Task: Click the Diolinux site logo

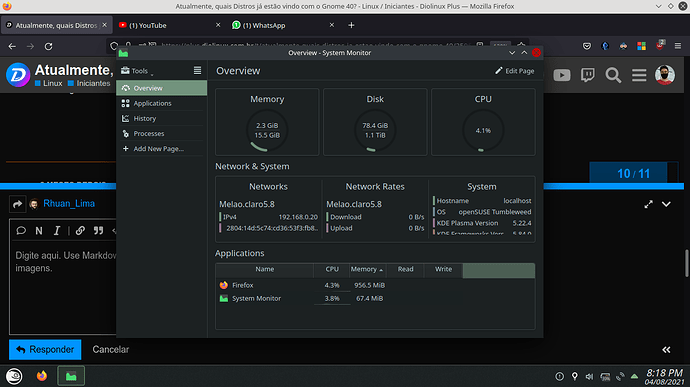Action: (18, 75)
